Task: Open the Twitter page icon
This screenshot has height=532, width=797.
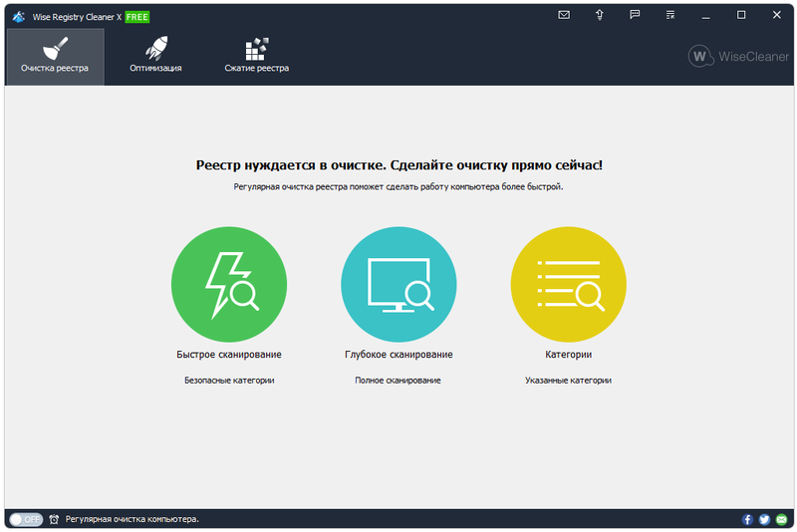Action: [764, 519]
